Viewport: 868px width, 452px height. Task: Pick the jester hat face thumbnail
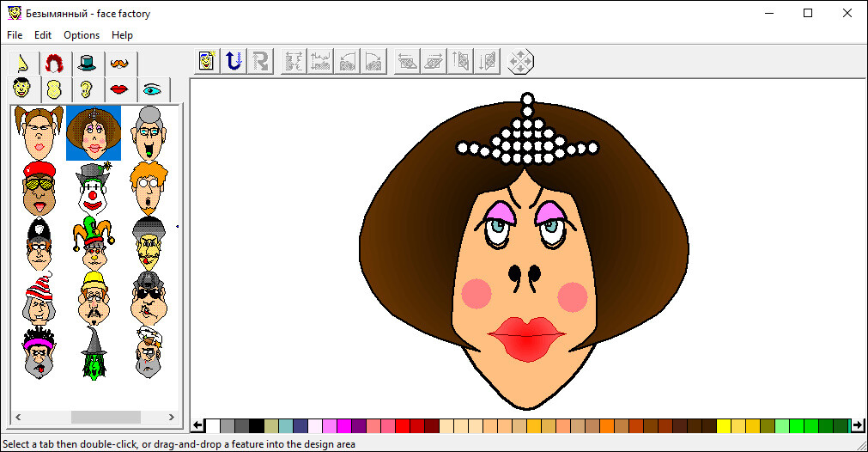click(x=94, y=243)
